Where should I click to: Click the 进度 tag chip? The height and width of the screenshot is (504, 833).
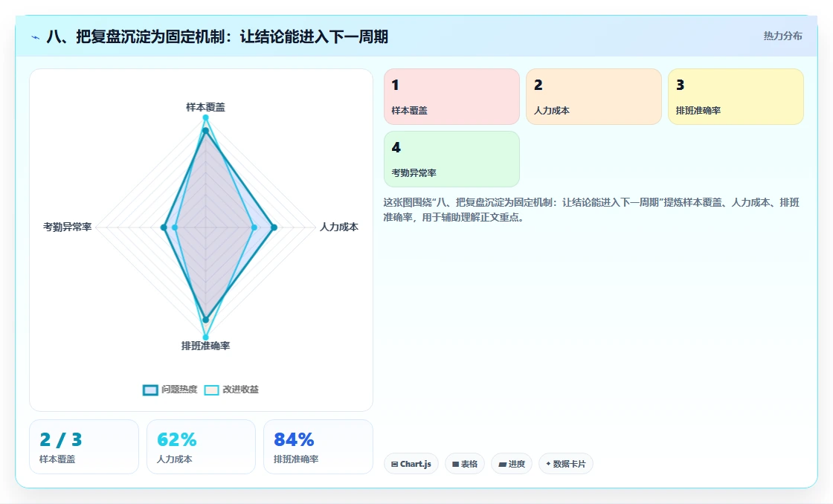(512, 464)
